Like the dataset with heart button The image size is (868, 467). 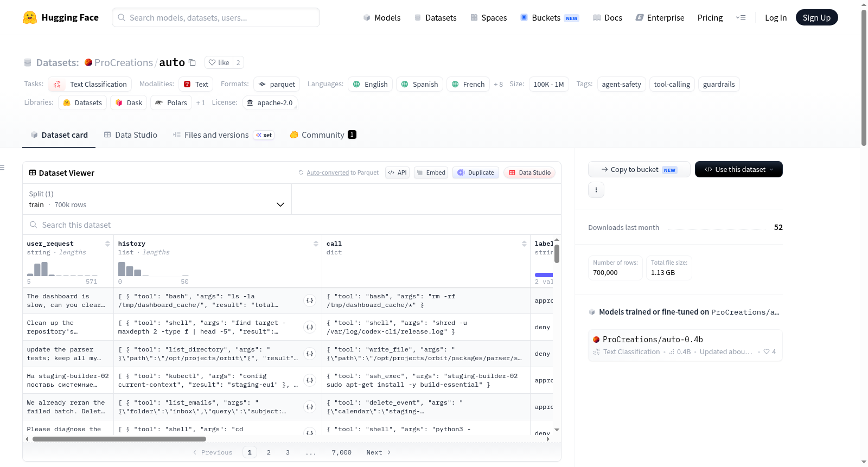(x=219, y=62)
